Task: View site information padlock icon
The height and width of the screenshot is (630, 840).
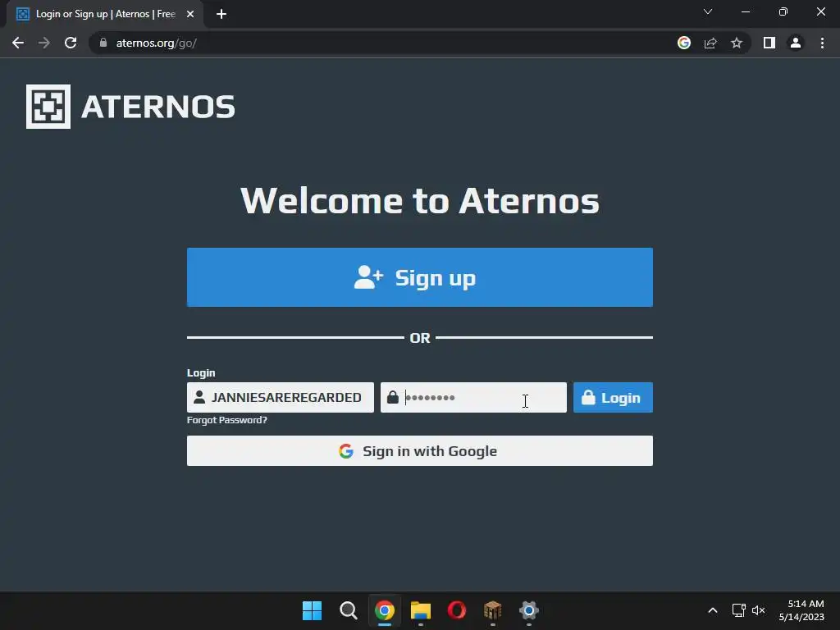Action: point(103,43)
